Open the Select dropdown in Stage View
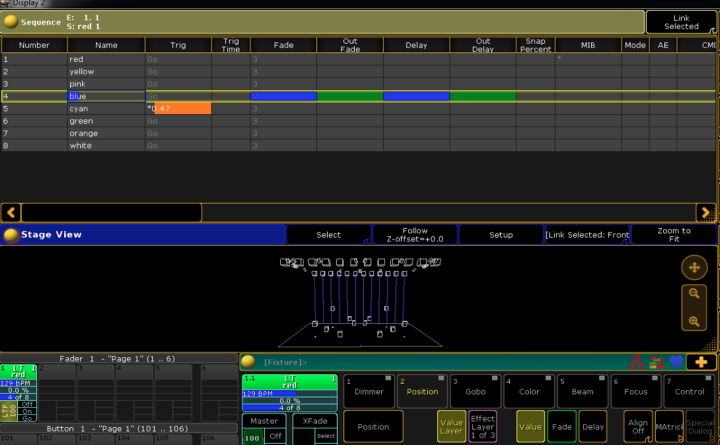The image size is (720, 445). (328, 235)
